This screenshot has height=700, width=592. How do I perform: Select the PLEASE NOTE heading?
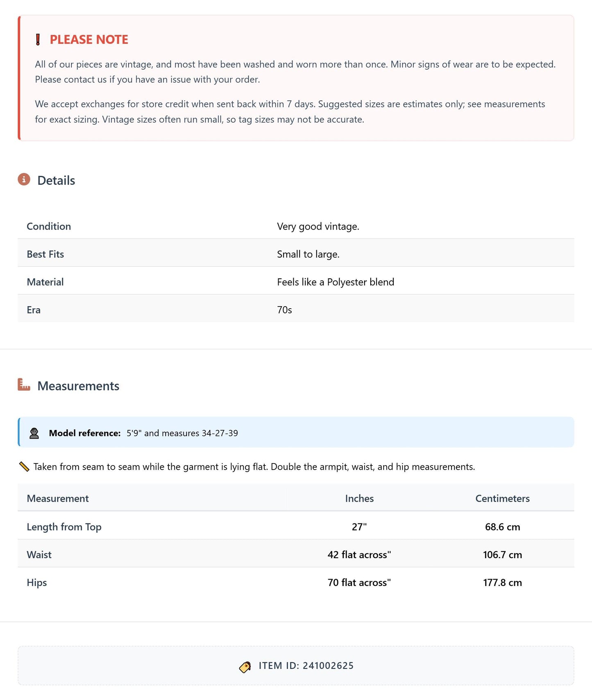coord(89,40)
